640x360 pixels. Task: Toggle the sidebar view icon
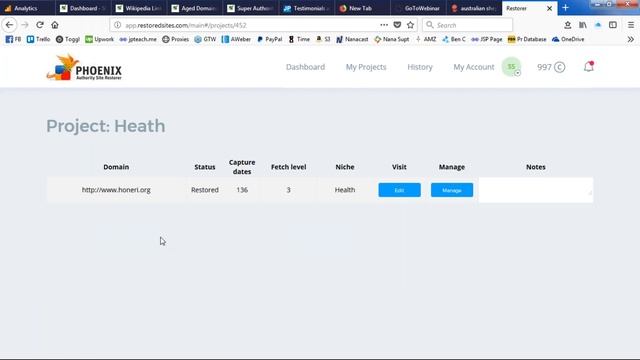[x=613, y=25]
